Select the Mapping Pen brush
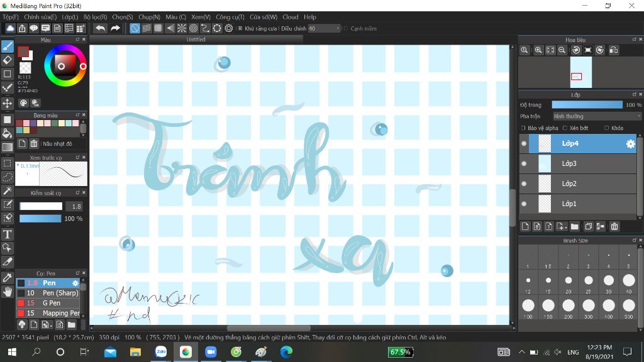 48,313
